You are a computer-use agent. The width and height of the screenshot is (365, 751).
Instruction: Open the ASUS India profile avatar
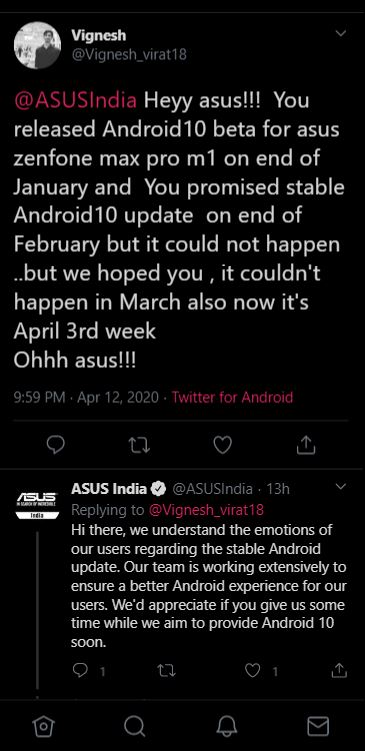37,505
